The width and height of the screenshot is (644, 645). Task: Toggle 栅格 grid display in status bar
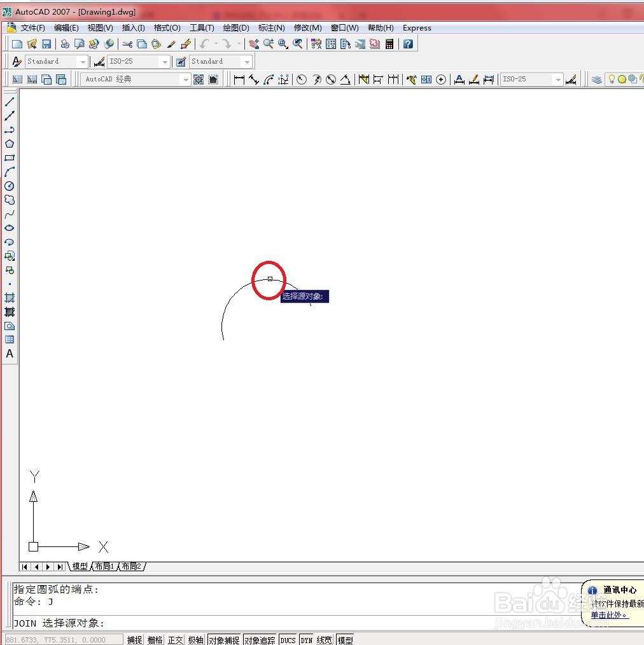[x=155, y=640]
